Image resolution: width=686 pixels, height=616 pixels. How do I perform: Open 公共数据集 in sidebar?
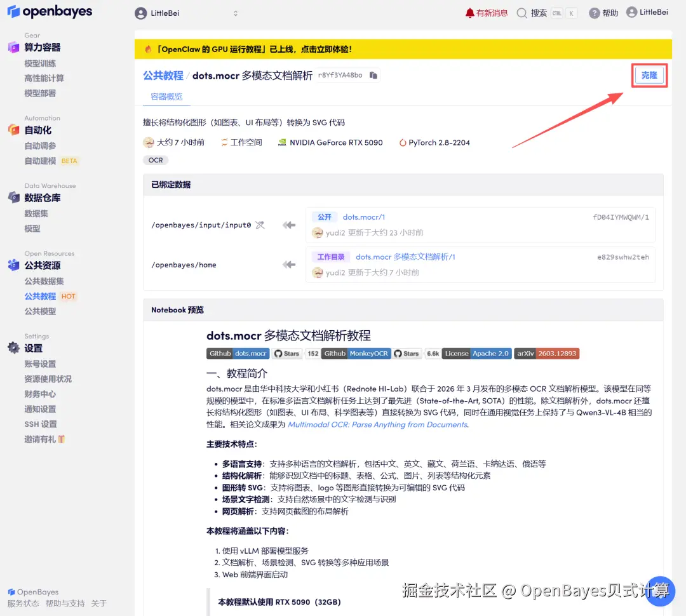[x=44, y=281]
